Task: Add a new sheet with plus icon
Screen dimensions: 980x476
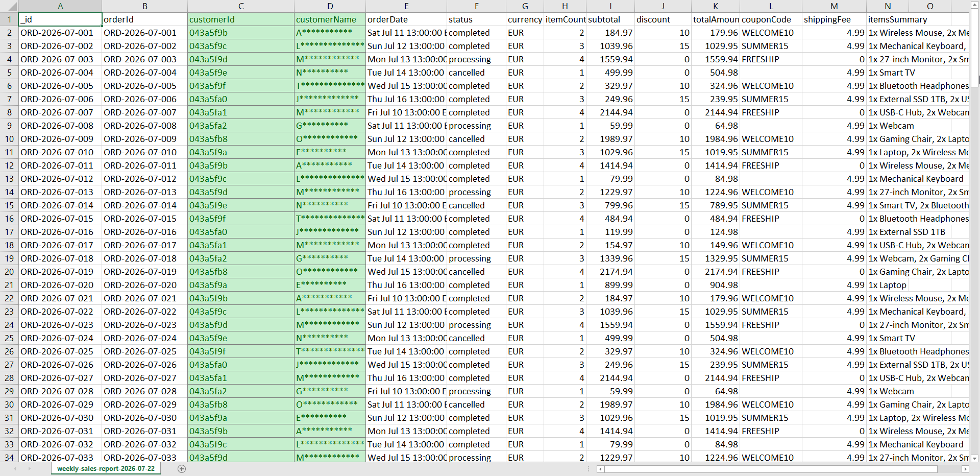Action: coord(182,469)
